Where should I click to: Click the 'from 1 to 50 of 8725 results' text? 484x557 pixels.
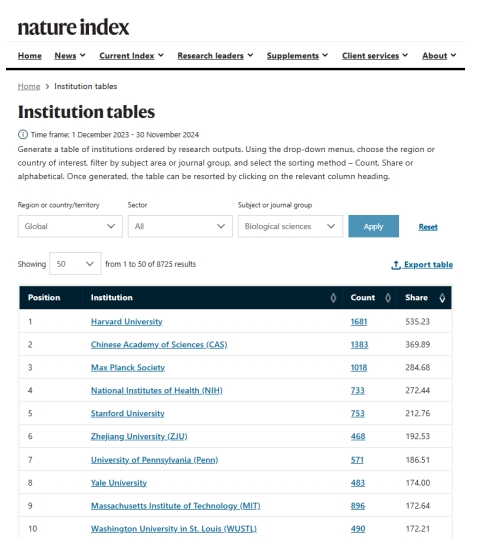(x=150, y=264)
